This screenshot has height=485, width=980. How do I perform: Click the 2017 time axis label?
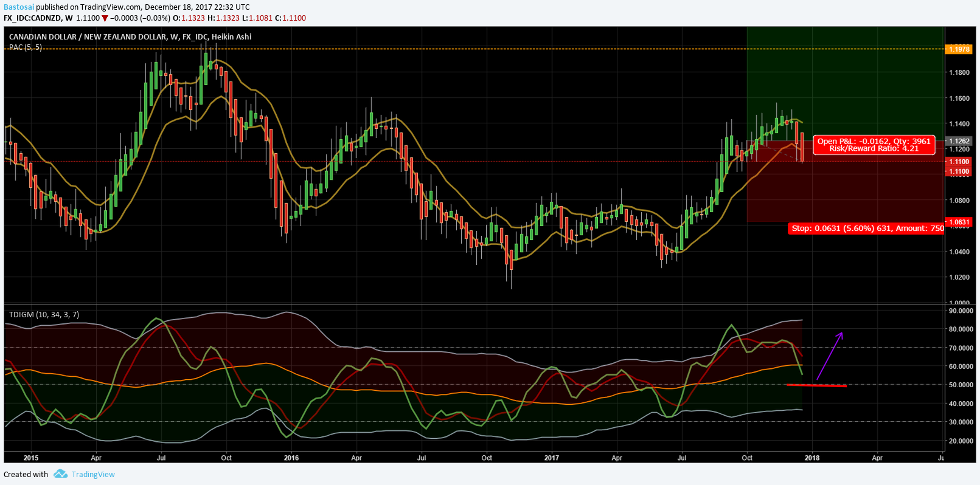pyautogui.click(x=552, y=458)
